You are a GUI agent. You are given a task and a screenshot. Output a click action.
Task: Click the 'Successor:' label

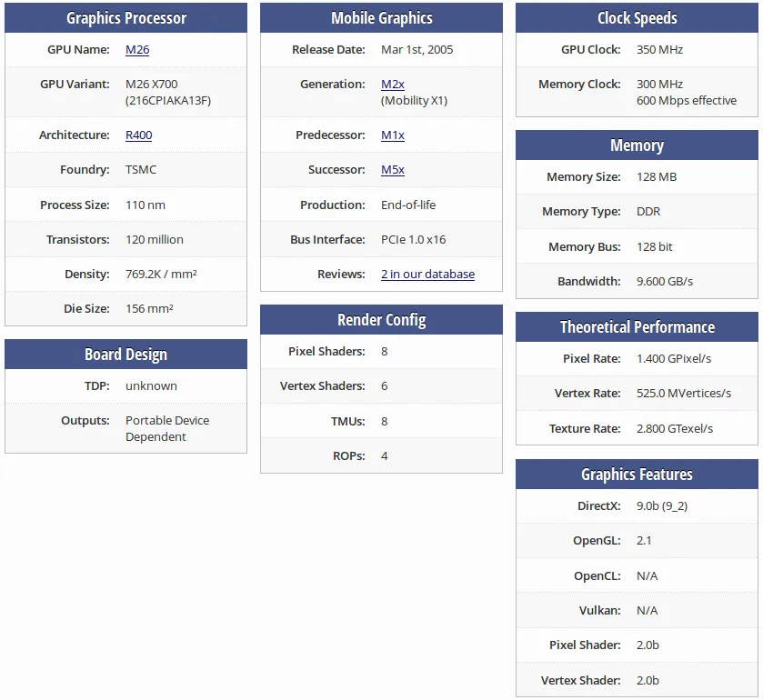pyautogui.click(x=336, y=170)
